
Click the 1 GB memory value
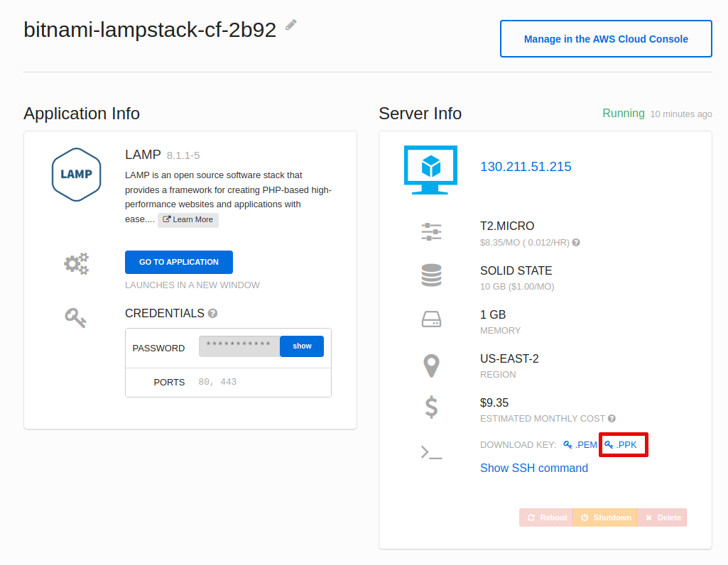point(493,314)
